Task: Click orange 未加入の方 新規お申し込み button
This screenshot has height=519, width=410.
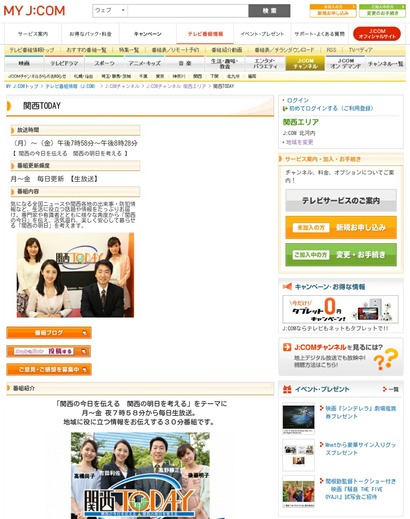Action: (341, 227)
